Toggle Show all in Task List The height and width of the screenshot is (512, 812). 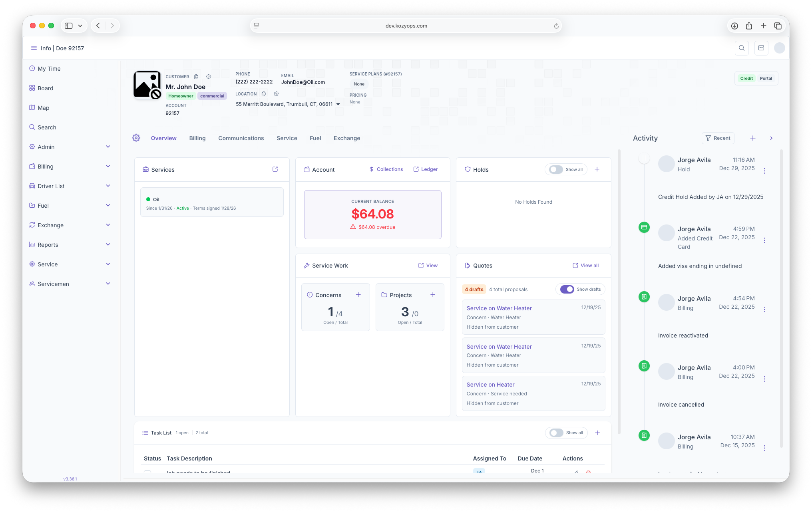click(556, 433)
